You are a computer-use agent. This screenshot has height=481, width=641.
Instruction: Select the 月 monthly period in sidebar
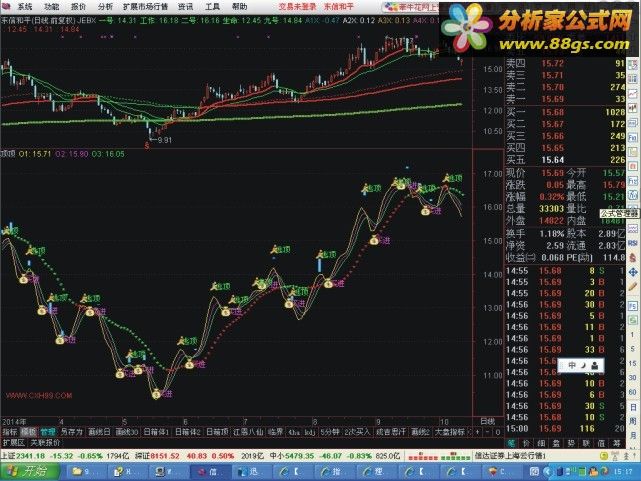[633, 435]
